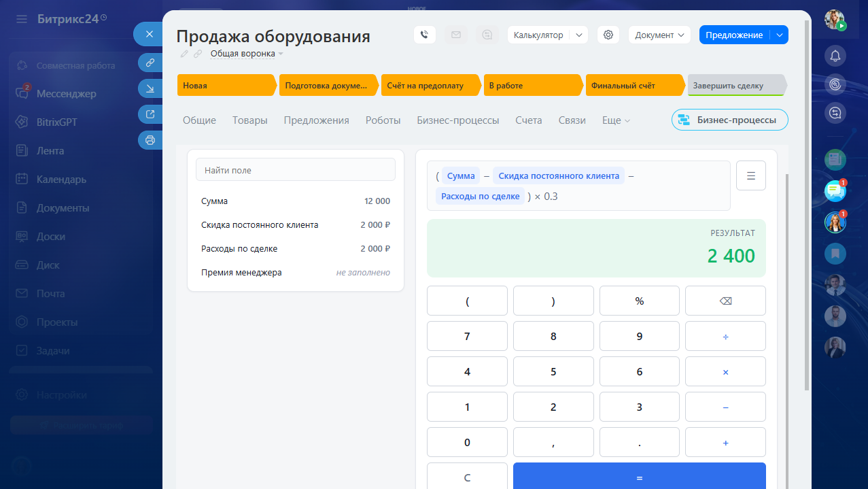Click small link icon under deal title

198,54
